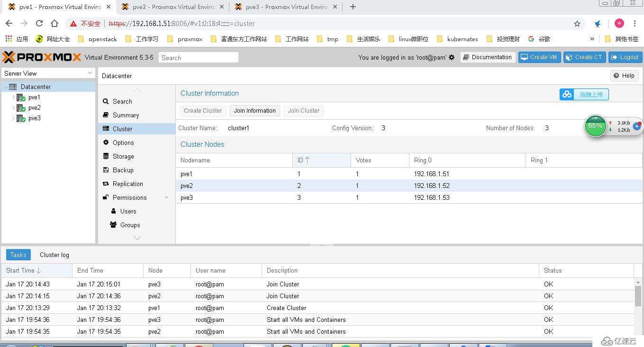
Task: Open Cluster menu item in sidebar
Action: click(x=136, y=129)
